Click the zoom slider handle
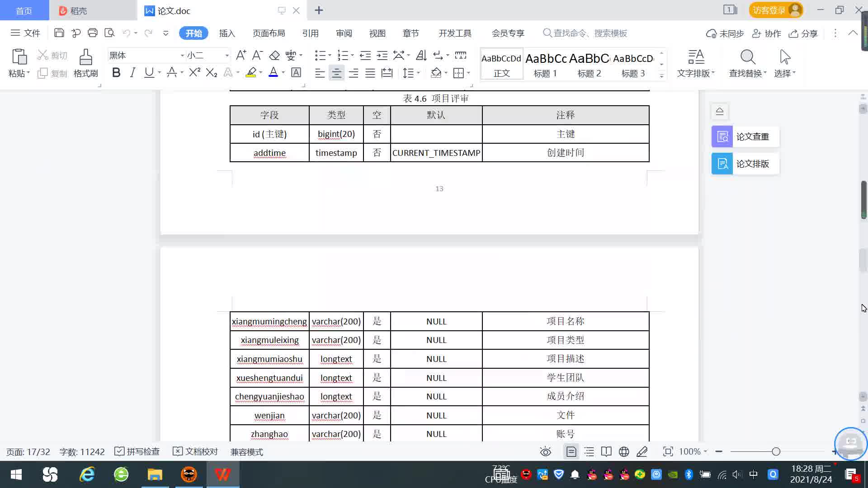 pos(776,452)
